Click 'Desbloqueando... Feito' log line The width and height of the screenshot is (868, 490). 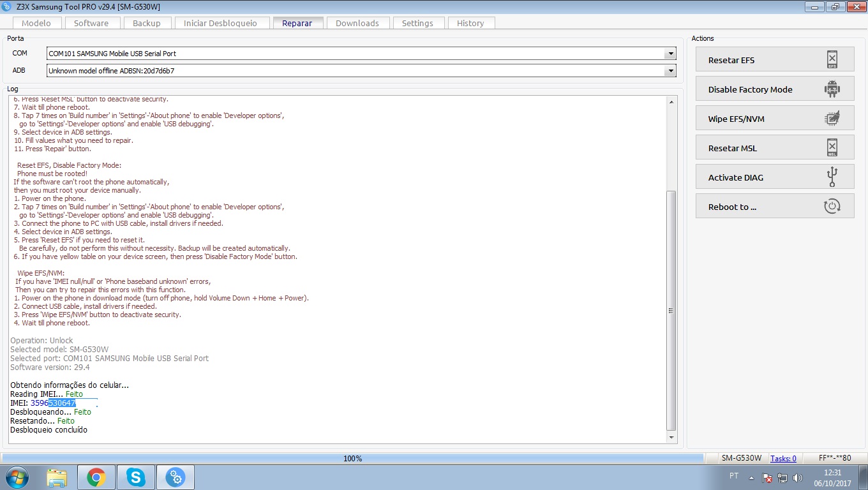coord(50,412)
